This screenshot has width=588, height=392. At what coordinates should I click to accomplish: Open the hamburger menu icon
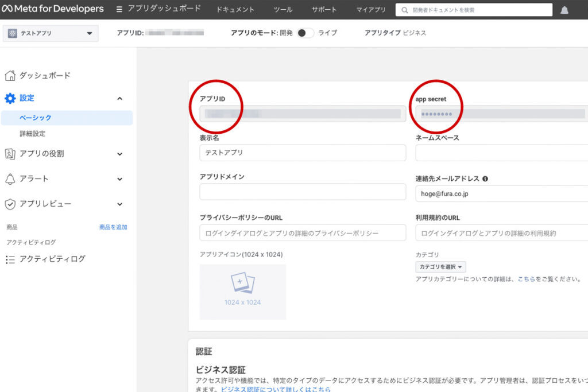(x=119, y=9)
